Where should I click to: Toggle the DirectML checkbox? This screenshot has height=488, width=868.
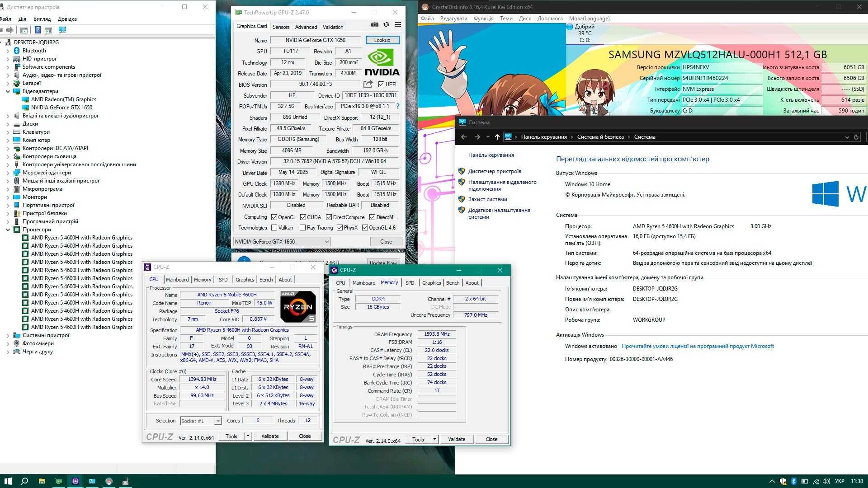tap(372, 217)
